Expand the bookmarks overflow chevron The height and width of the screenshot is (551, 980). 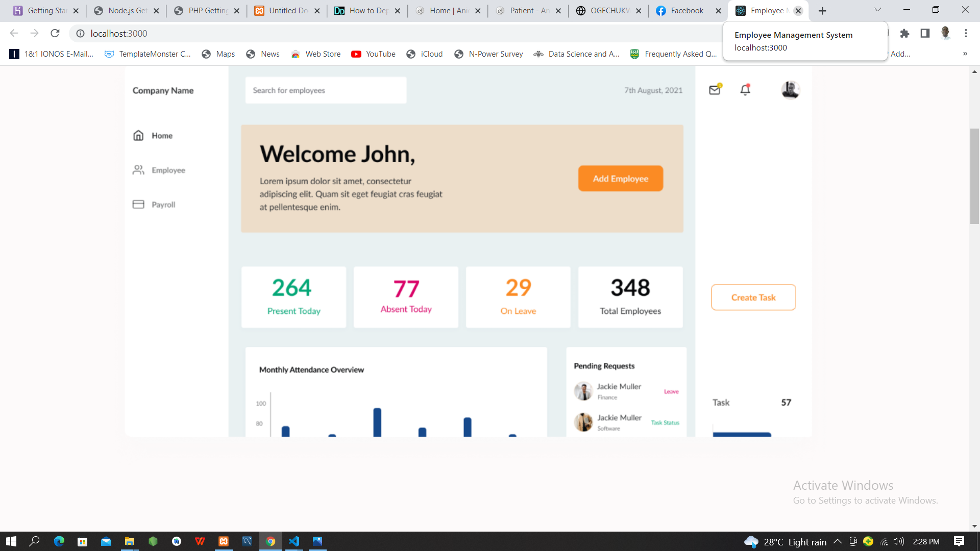point(965,54)
